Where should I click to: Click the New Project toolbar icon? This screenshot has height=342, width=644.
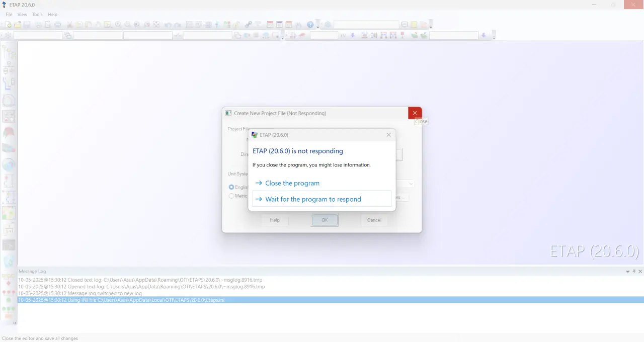coord(9,25)
